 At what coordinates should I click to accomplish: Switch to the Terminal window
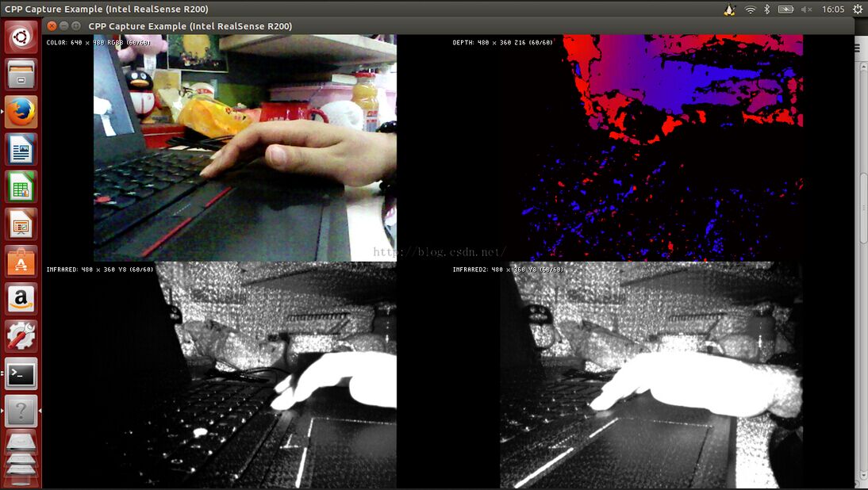pyautogui.click(x=21, y=373)
